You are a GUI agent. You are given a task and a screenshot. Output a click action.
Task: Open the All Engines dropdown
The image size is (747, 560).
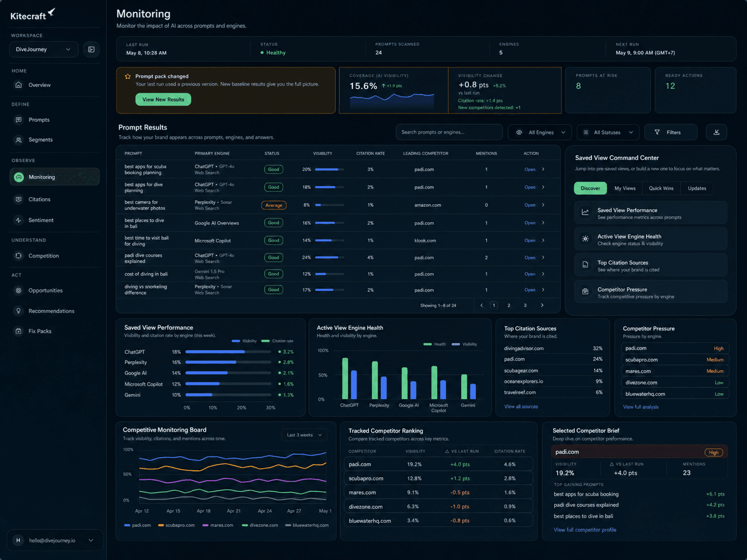tap(540, 133)
